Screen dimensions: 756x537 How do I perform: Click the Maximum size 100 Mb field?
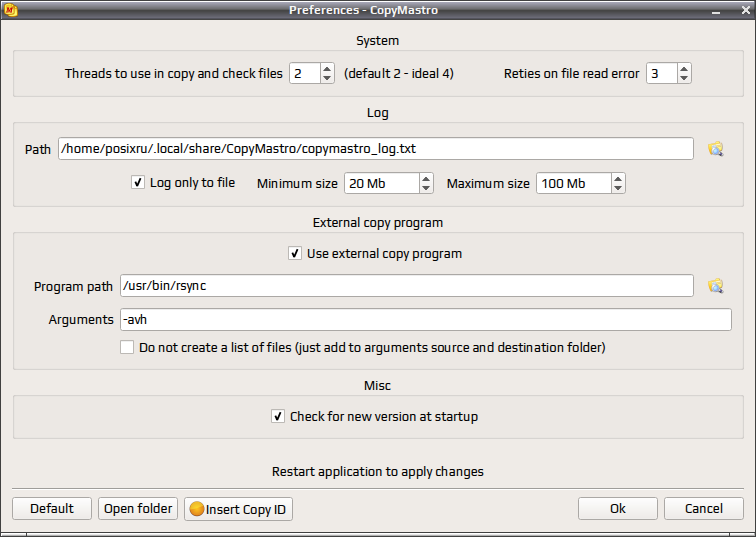[x=574, y=183]
